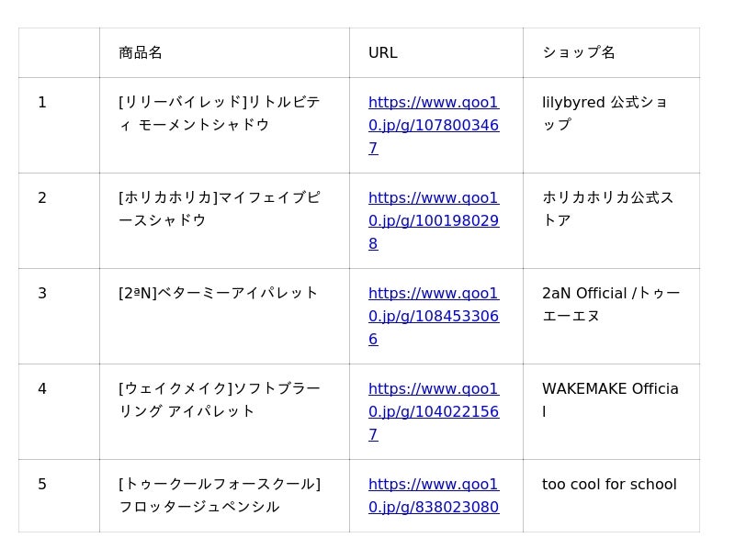This screenshot has height=560, width=735.
Task: Open the qoo10 link ending 1001980298
Action: [434, 220]
